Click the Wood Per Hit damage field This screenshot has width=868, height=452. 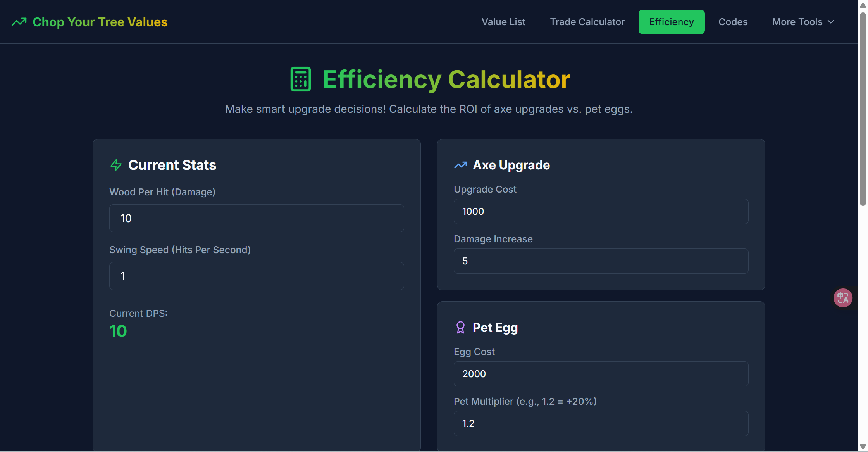click(x=257, y=218)
